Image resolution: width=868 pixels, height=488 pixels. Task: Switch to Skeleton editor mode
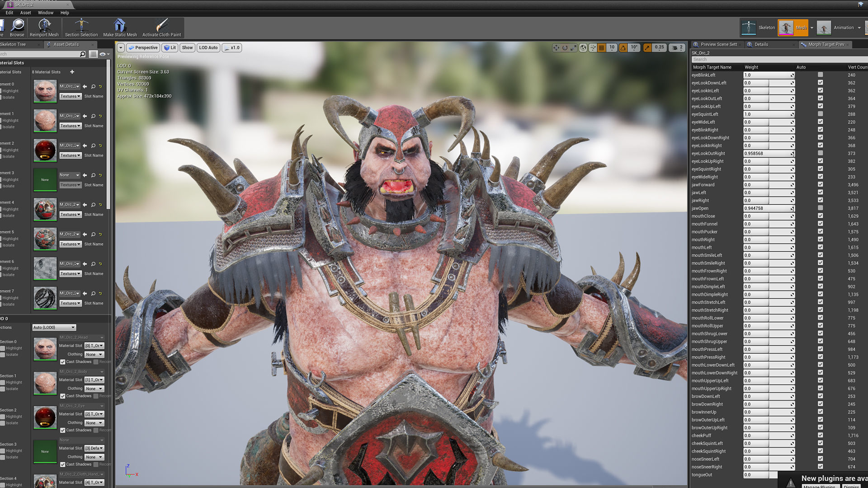[758, 28]
